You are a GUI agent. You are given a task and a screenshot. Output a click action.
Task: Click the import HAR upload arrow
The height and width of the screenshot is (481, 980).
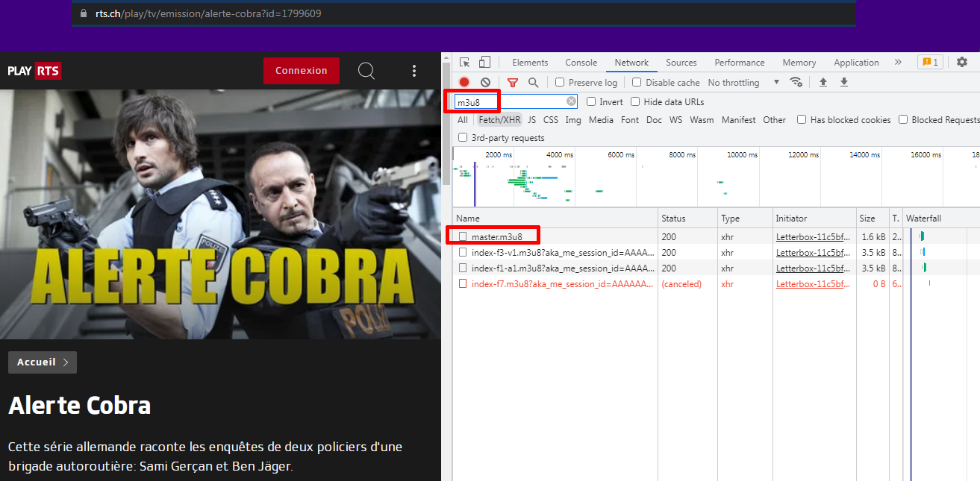click(x=823, y=82)
